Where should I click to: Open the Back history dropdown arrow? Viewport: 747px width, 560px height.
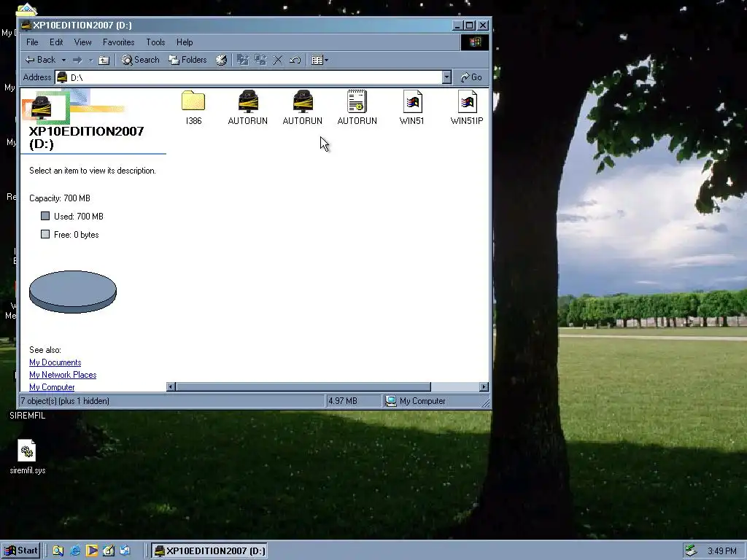(63, 60)
